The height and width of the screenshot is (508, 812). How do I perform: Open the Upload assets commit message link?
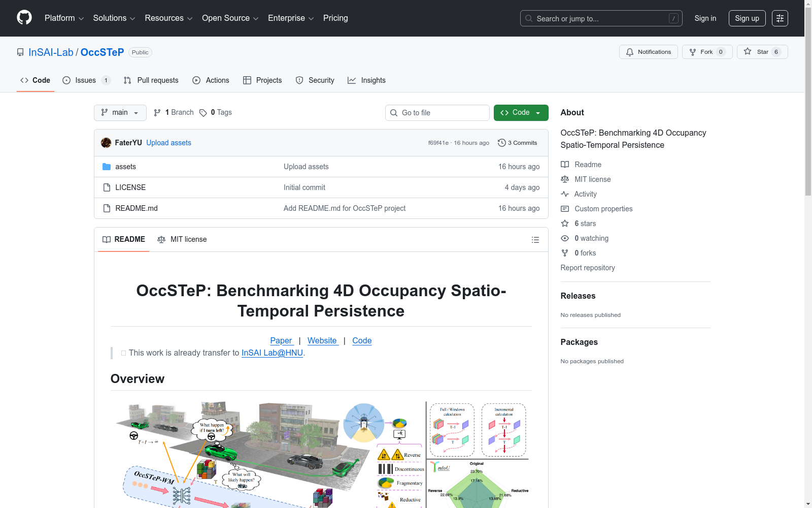[168, 143]
